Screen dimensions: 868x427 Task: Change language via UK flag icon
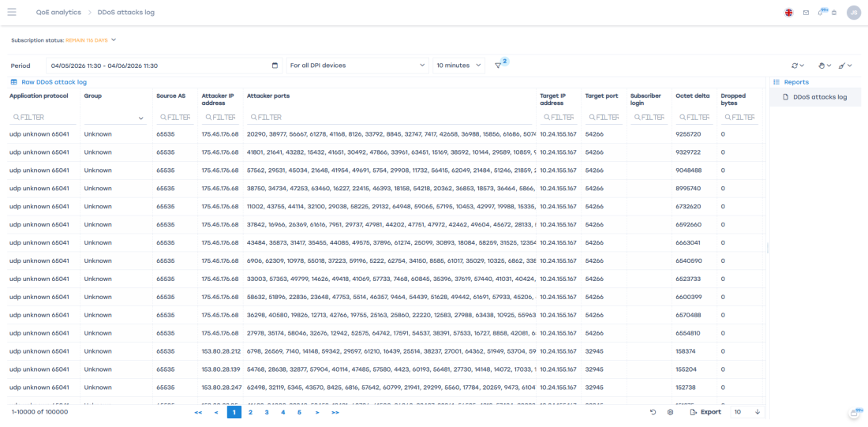789,13
